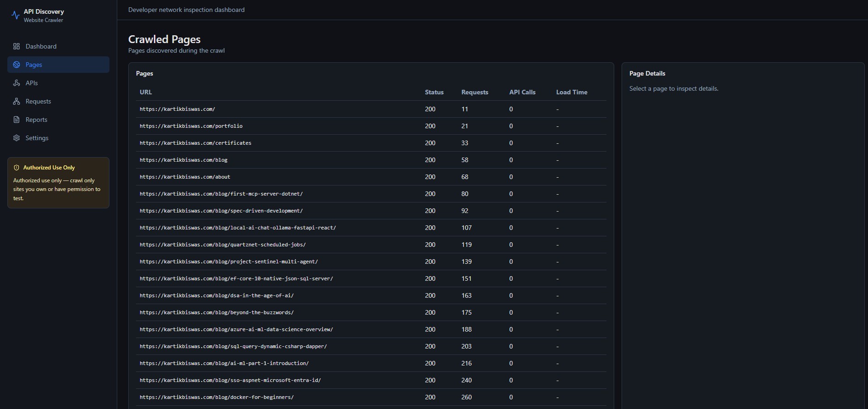The width and height of the screenshot is (868, 409).
Task: Select the kartikbiswas.com/about row
Action: [371, 177]
